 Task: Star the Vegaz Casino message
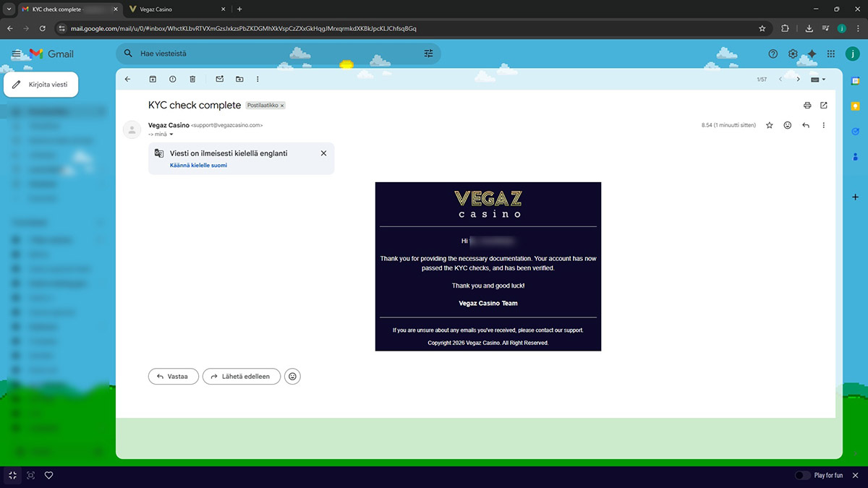[x=769, y=125]
